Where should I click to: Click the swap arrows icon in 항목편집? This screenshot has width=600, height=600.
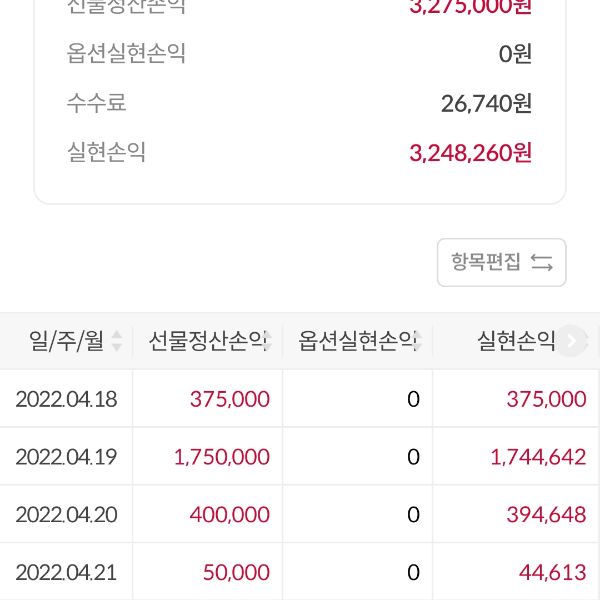542,262
